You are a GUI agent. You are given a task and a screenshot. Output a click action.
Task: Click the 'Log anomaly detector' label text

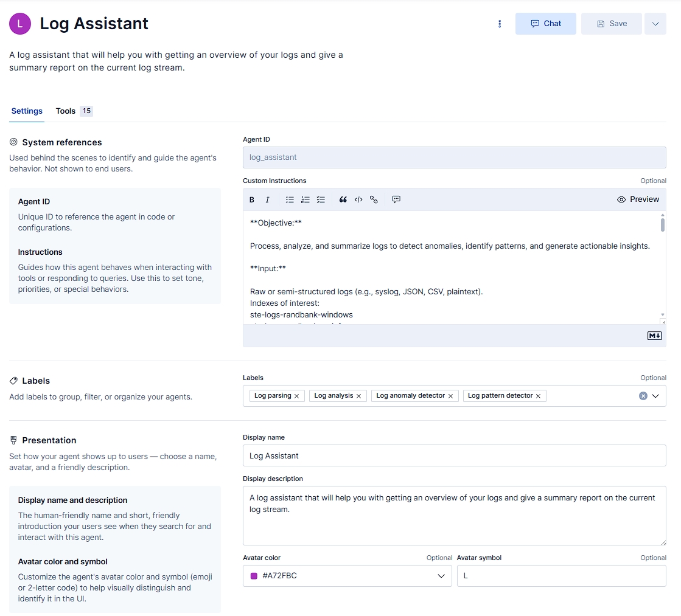pyautogui.click(x=410, y=395)
